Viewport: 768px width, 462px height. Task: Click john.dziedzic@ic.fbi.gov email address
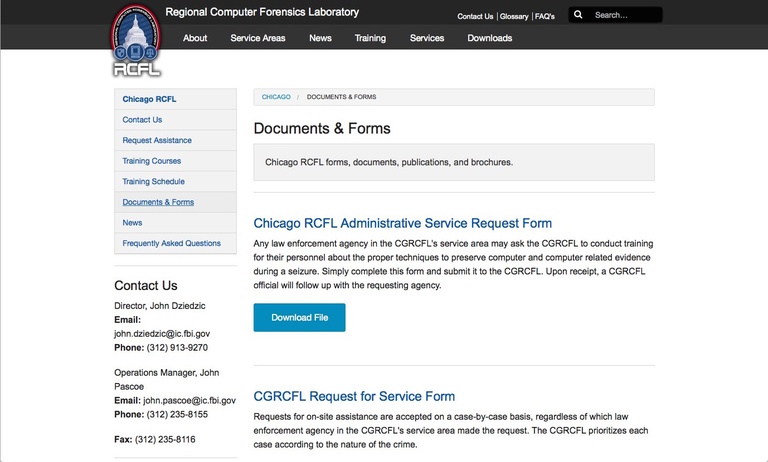point(162,334)
